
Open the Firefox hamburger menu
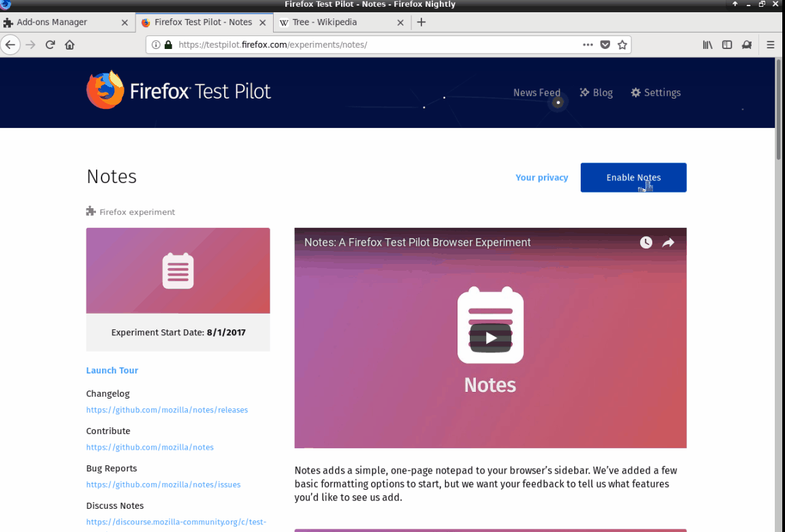[771, 45]
